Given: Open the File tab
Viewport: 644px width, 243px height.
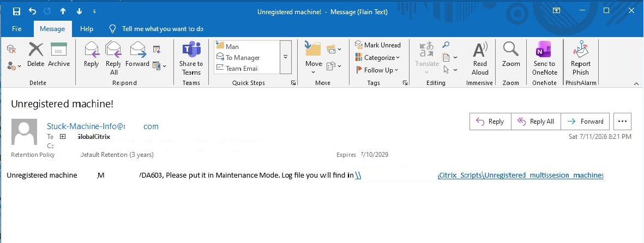Looking at the screenshot, I should pos(17,29).
